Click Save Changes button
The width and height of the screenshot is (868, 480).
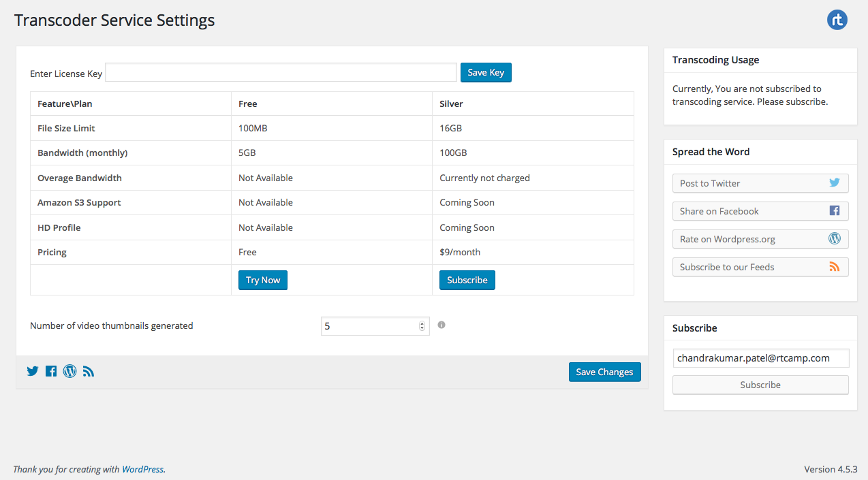604,372
